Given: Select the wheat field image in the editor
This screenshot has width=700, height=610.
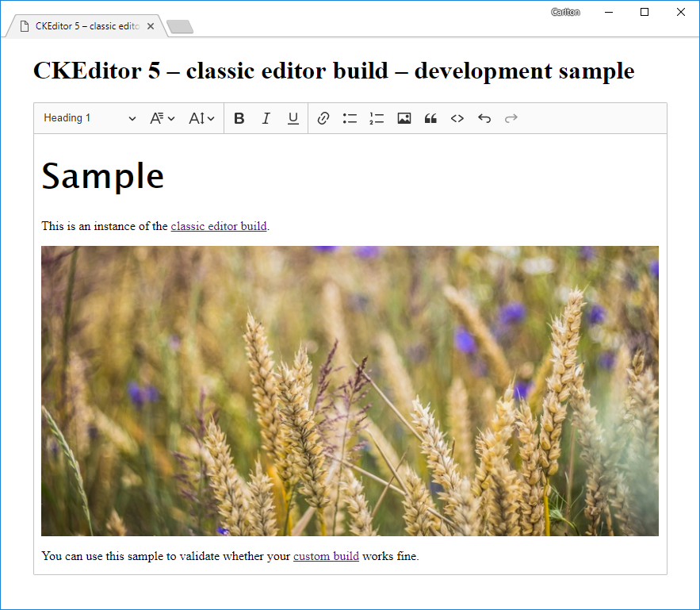Looking at the screenshot, I should click(350, 390).
